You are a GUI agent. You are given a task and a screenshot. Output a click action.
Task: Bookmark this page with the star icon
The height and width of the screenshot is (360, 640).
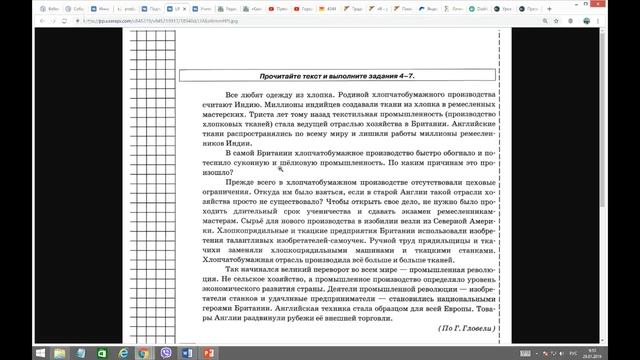click(x=556, y=21)
